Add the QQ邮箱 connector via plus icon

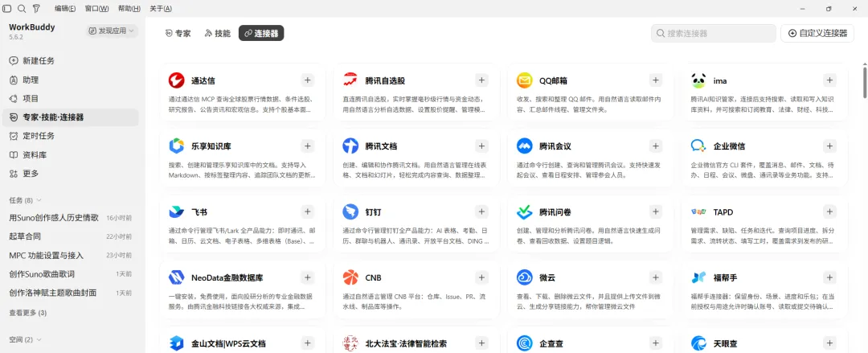pos(656,80)
